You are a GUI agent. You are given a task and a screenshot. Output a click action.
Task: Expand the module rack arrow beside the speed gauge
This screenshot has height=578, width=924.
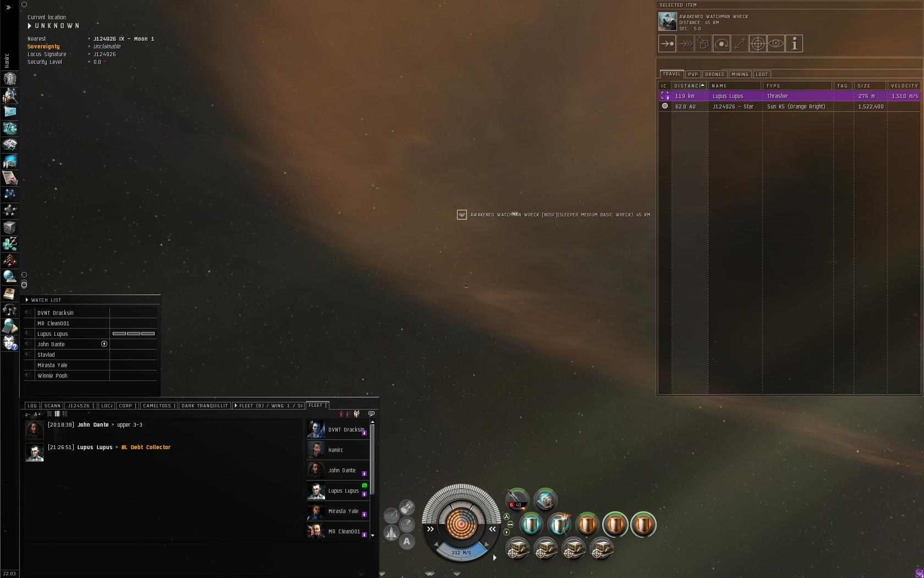pyautogui.click(x=495, y=558)
